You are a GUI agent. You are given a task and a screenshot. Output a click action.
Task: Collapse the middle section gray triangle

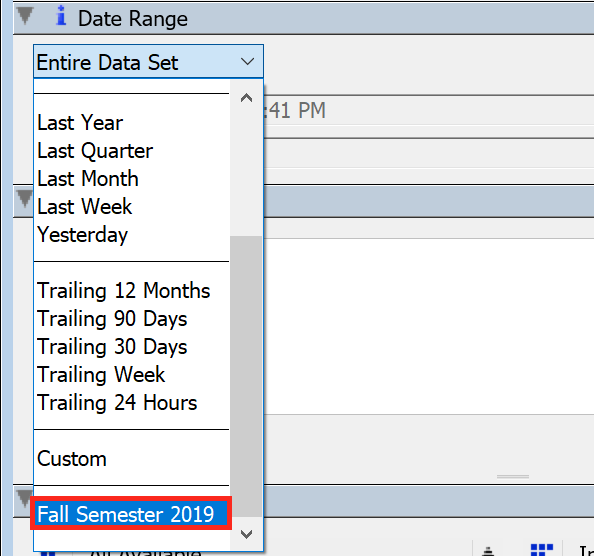[25, 198]
